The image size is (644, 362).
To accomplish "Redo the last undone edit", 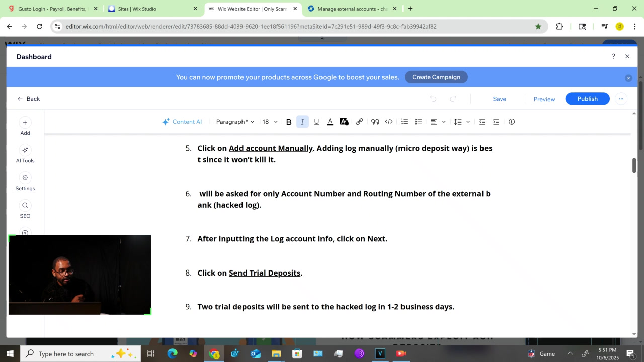I will [x=453, y=99].
